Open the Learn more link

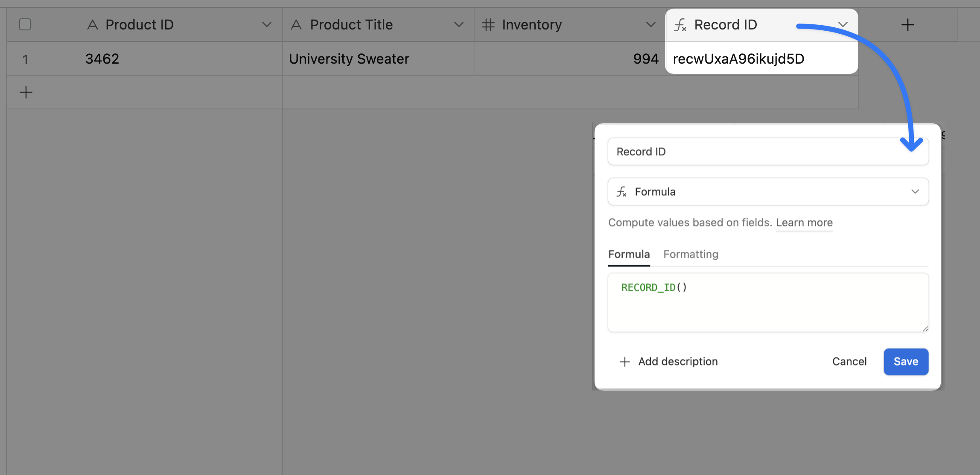tap(804, 223)
